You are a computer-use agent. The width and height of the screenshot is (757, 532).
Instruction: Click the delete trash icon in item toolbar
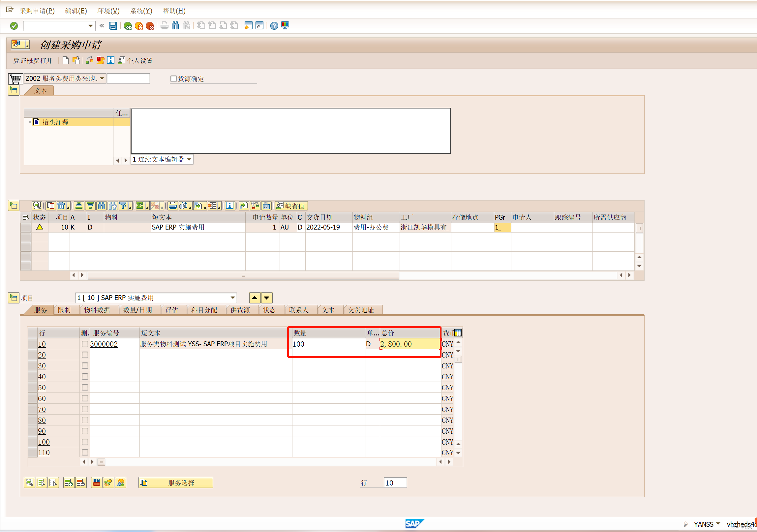point(61,206)
